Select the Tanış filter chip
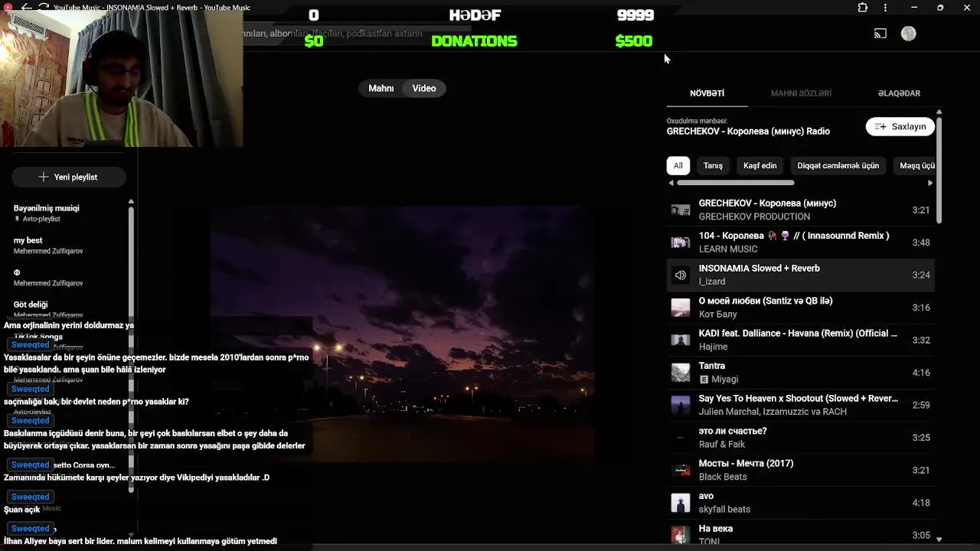The image size is (980, 551). [713, 165]
